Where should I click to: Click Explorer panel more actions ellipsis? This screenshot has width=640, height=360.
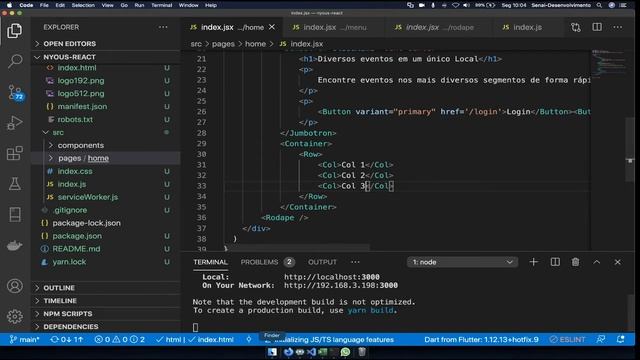click(163, 27)
